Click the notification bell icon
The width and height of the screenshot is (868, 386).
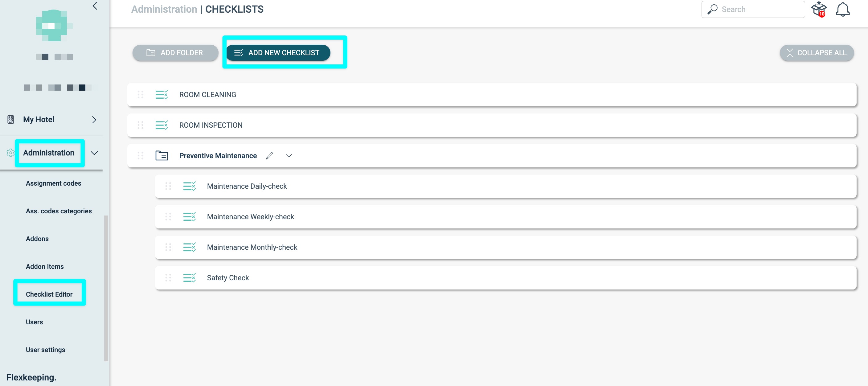pos(842,10)
